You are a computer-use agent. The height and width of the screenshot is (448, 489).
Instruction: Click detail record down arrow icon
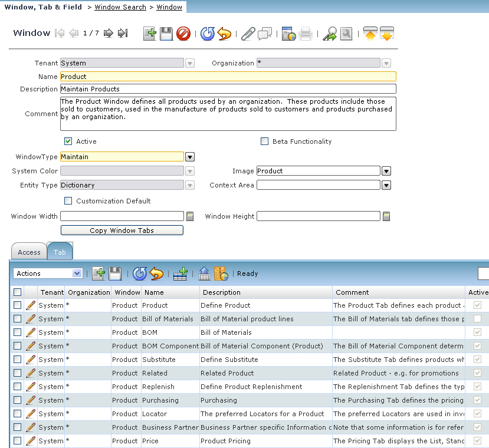click(387, 34)
